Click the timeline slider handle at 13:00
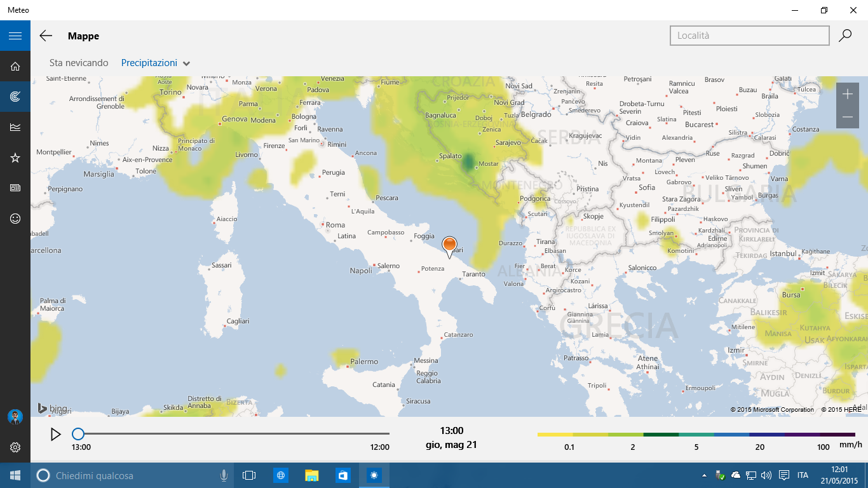The height and width of the screenshot is (488, 868). pyautogui.click(x=78, y=434)
